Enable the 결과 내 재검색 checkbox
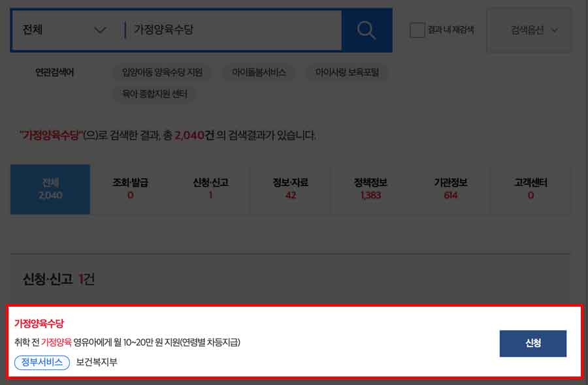This screenshot has width=588, height=385. (417, 29)
